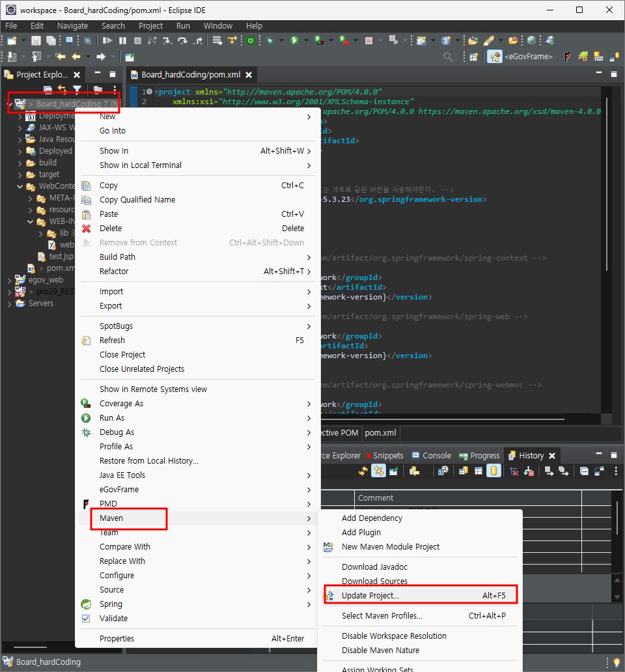Open the Project menu in menu bar
Image resolution: width=625 pixels, height=672 pixels.
pos(150,25)
